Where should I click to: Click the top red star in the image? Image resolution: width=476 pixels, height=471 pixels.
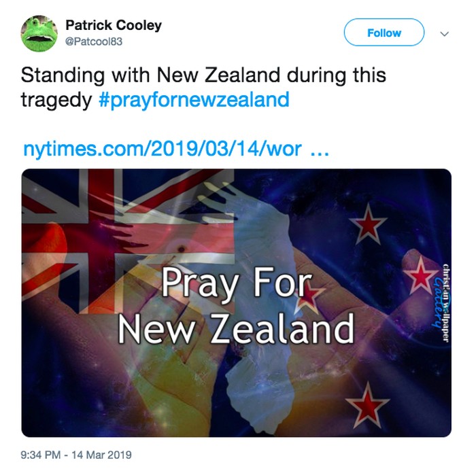[368, 224]
